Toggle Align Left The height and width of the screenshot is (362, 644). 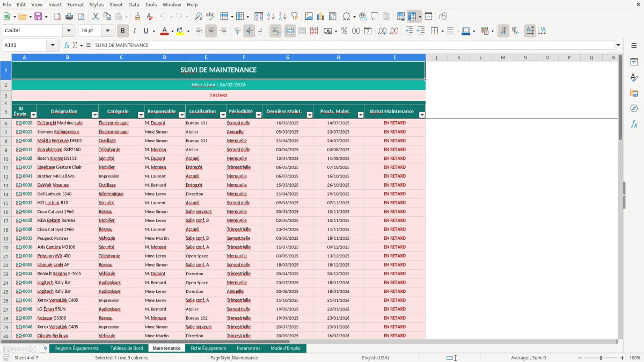tap(199, 31)
